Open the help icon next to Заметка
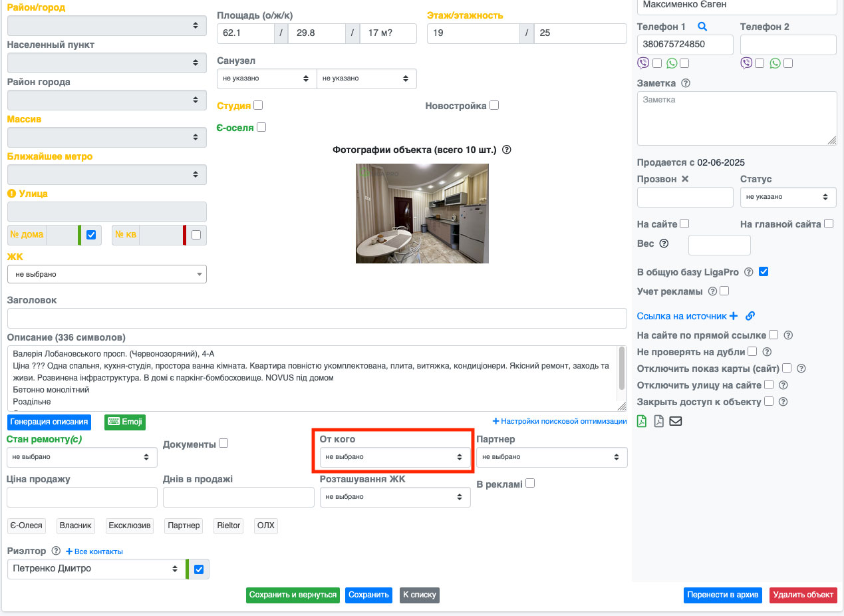Viewport: 844px width, 616px height. click(686, 84)
